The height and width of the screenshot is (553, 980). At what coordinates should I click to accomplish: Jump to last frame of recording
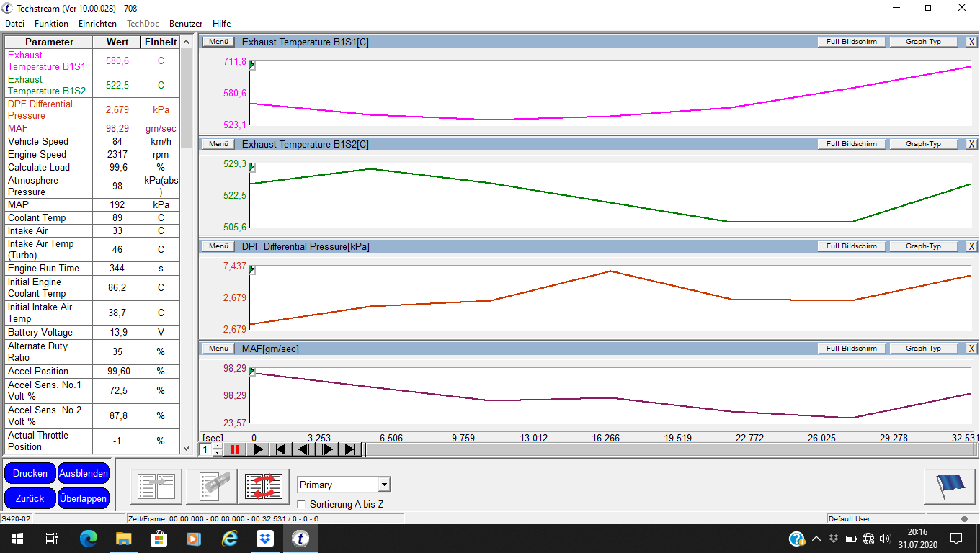pyautogui.click(x=350, y=449)
